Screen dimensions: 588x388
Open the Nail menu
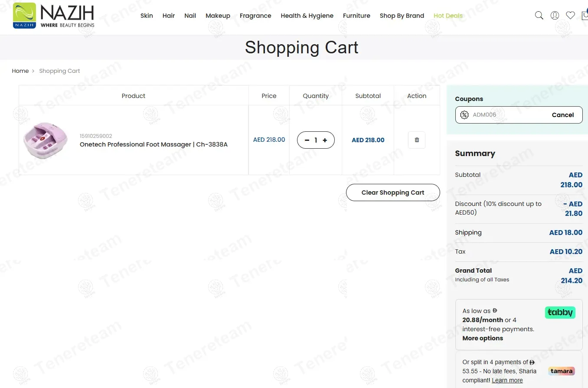tap(190, 16)
